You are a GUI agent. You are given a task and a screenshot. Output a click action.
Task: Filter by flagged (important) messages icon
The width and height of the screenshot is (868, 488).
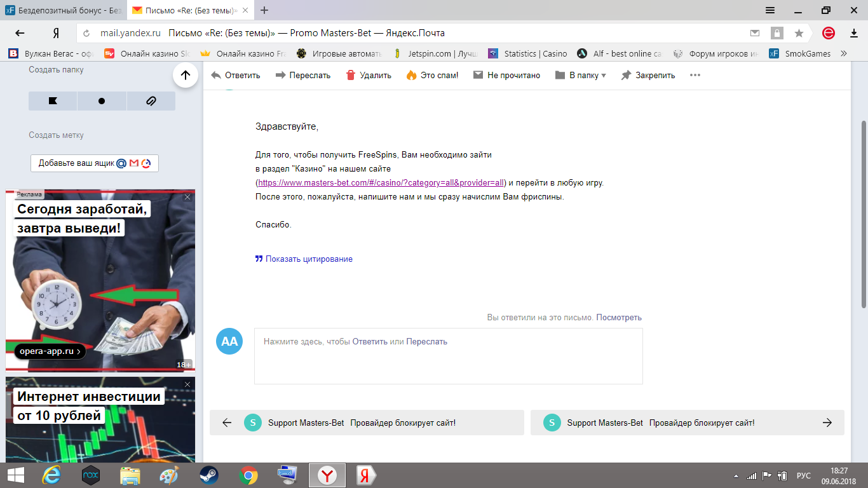click(x=53, y=101)
